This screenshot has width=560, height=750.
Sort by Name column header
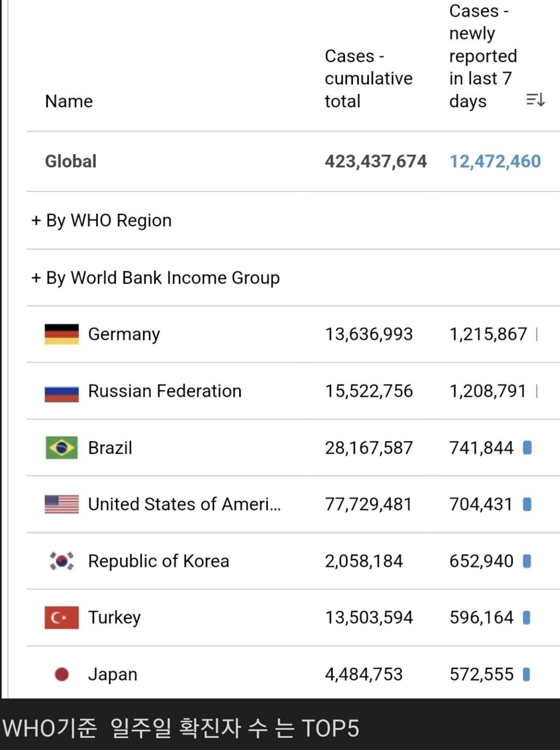tap(69, 101)
